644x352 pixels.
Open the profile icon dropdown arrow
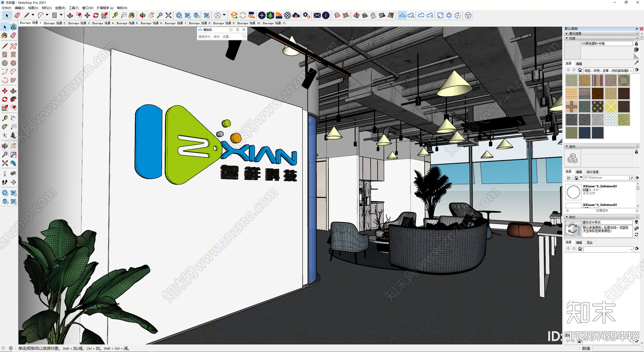click(224, 15)
